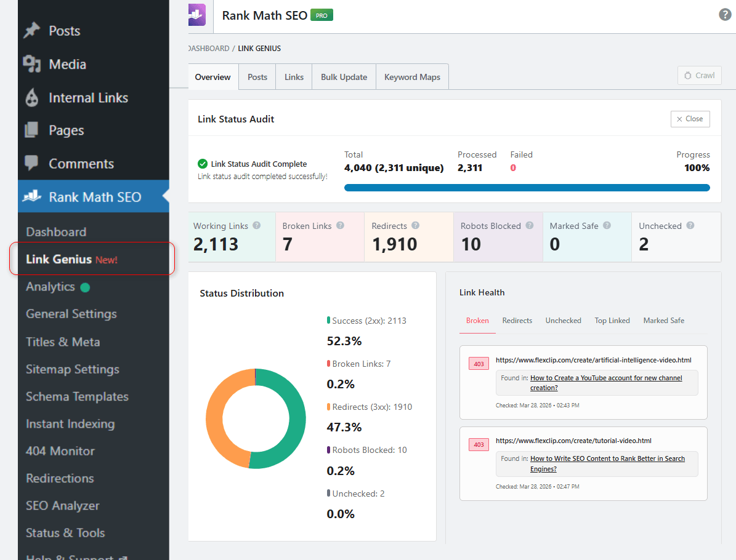The height and width of the screenshot is (560, 736).
Task: Select the Broken tab in Link Health
Action: point(477,321)
